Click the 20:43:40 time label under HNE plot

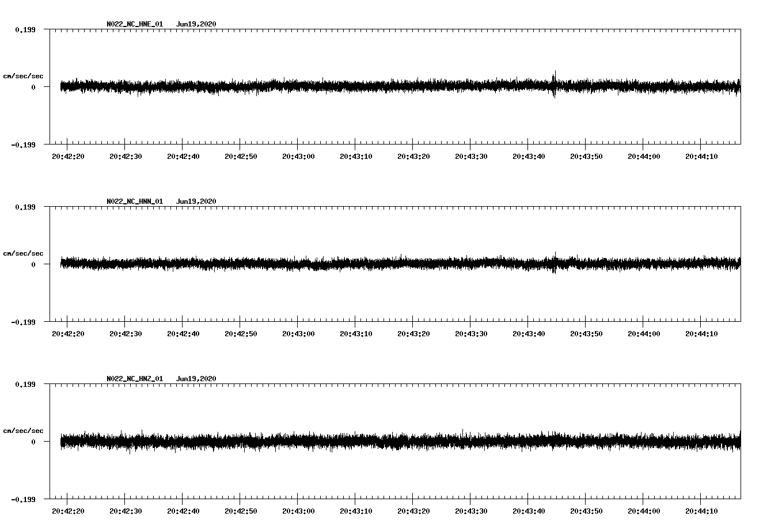[x=529, y=157]
